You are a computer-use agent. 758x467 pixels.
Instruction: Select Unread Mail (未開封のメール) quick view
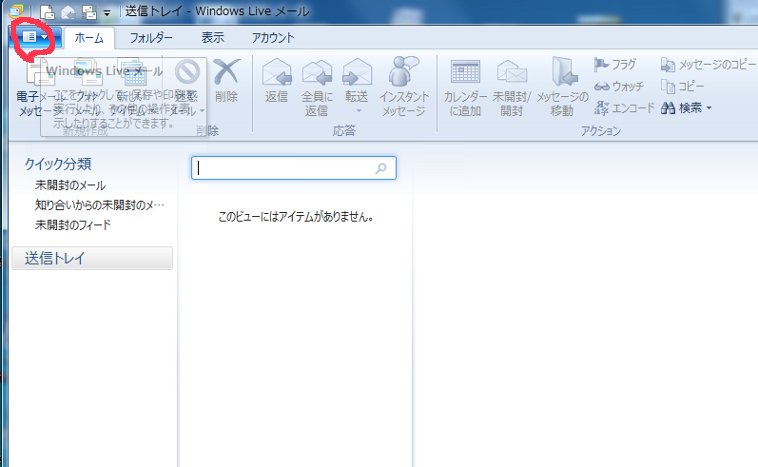tap(70, 185)
